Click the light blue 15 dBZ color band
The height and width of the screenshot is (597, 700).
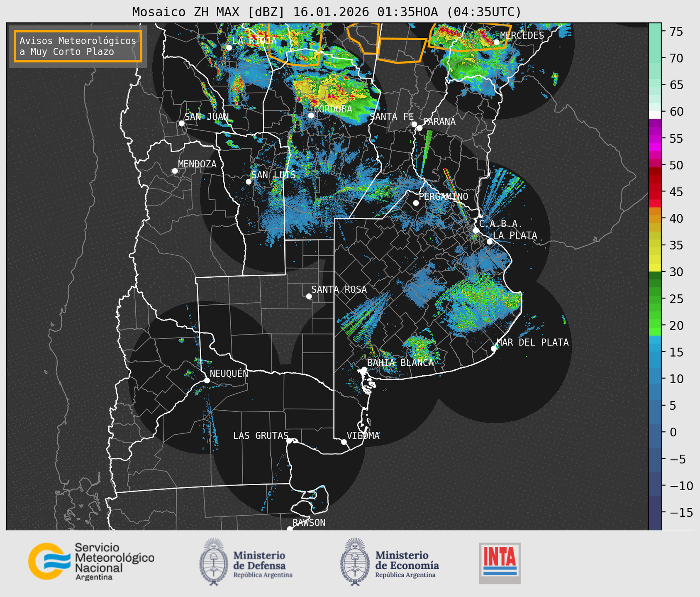655,352
